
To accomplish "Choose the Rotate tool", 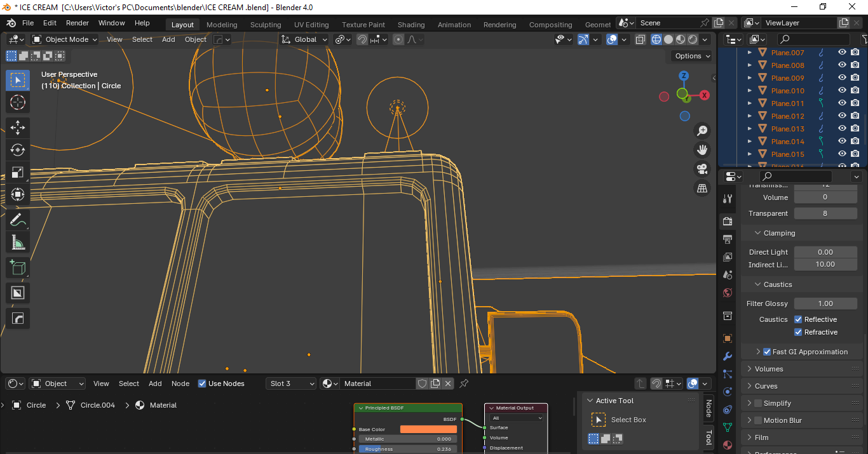I will [x=17, y=150].
